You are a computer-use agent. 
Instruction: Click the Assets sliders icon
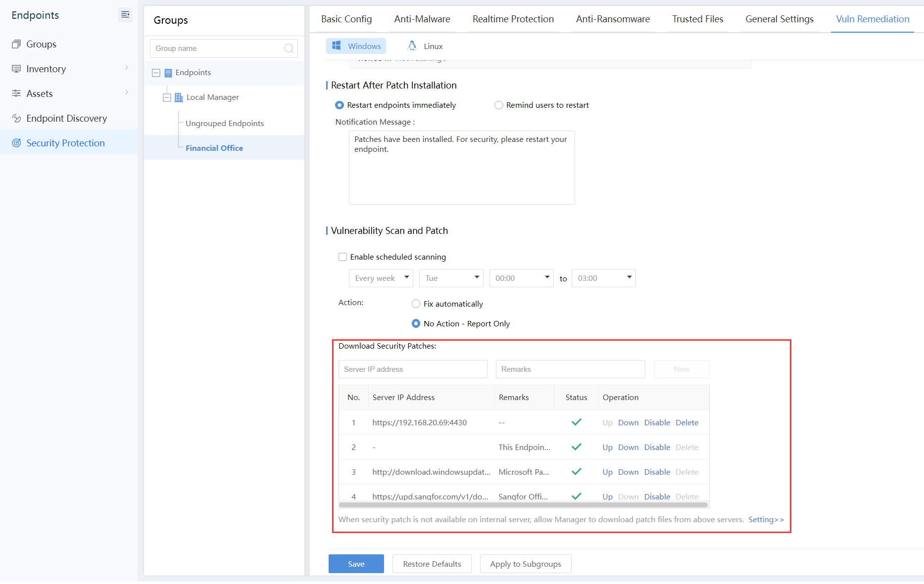tap(16, 93)
